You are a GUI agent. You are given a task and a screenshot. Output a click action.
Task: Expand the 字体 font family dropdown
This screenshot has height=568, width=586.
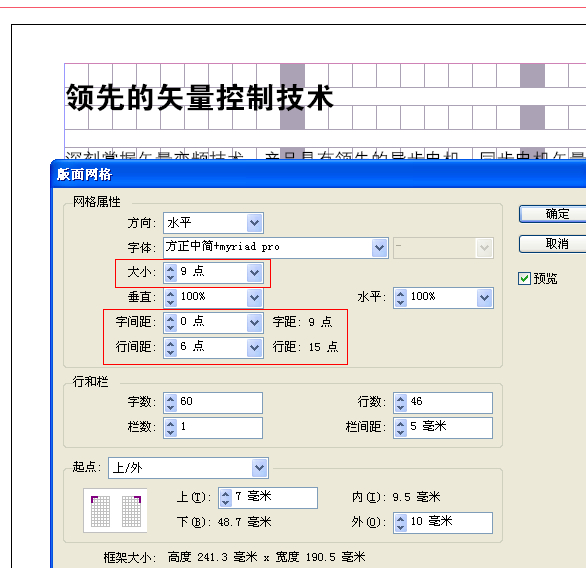click(379, 248)
